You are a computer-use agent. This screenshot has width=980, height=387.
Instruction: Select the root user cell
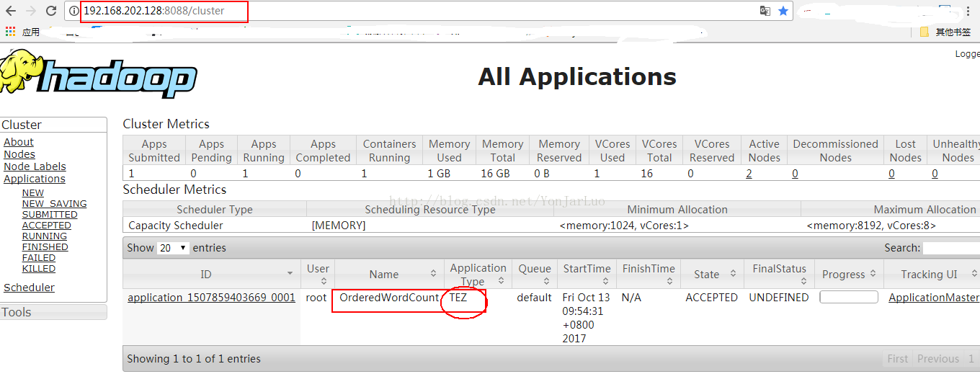tap(316, 298)
